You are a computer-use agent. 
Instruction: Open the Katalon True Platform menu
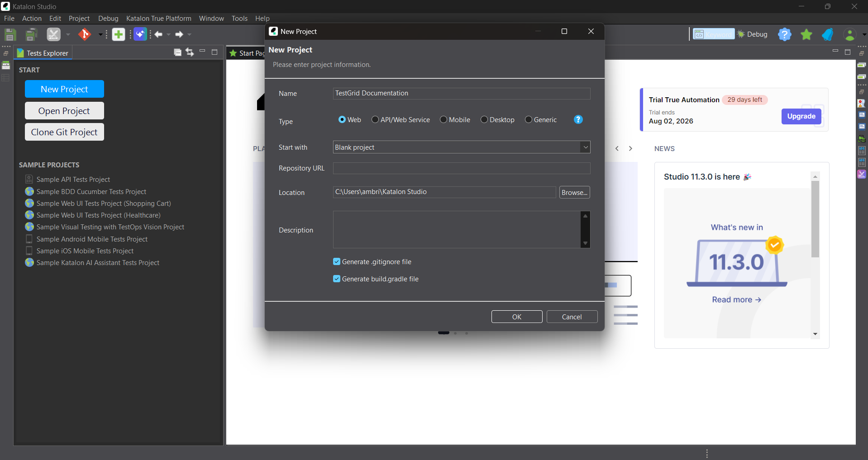tap(159, 19)
